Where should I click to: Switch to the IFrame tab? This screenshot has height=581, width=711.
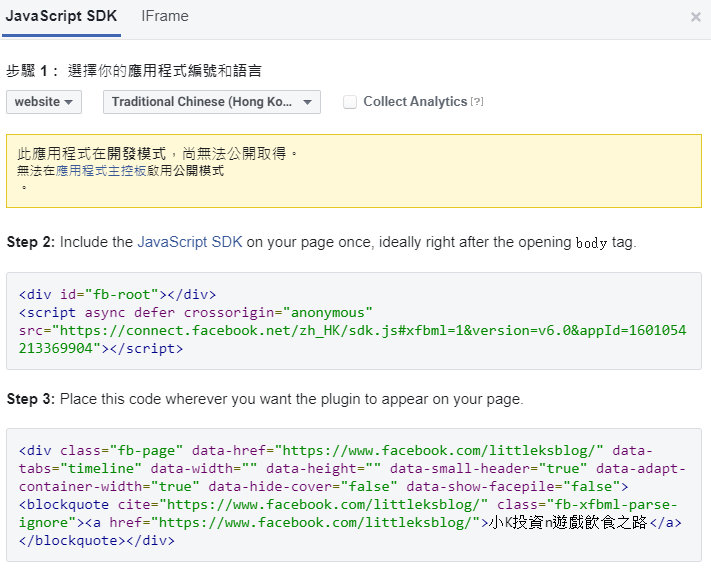(x=165, y=16)
